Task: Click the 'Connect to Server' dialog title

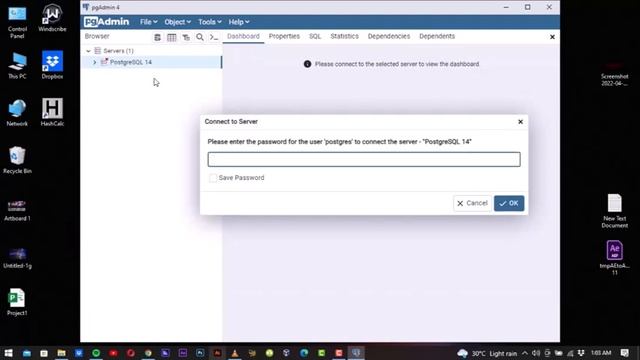Action: pyautogui.click(x=231, y=122)
